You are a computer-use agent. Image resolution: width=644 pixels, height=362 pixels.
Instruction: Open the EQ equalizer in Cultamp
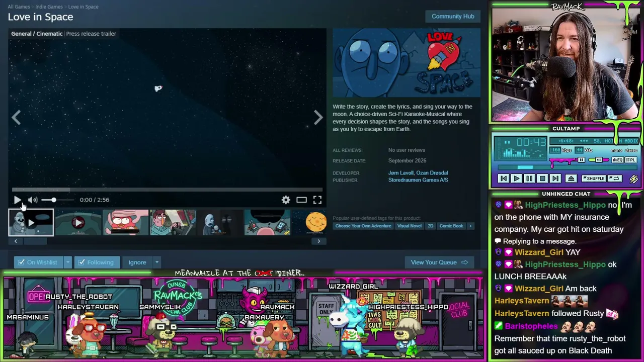click(x=617, y=160)
